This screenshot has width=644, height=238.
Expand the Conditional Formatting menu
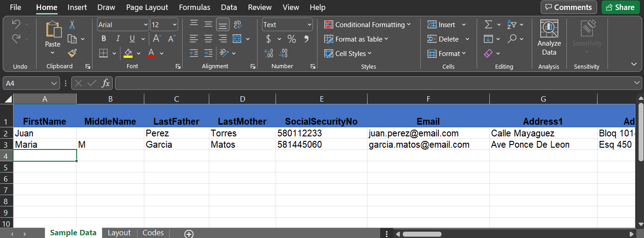(367, 24)
